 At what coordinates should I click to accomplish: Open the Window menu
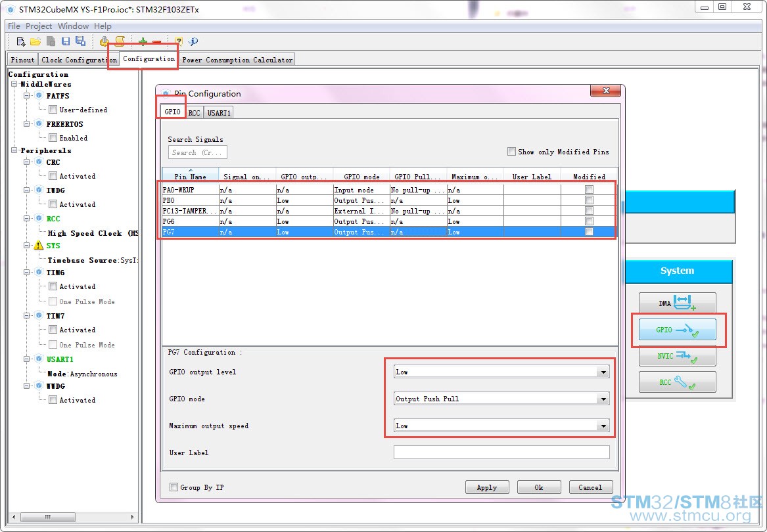point(74,26)
